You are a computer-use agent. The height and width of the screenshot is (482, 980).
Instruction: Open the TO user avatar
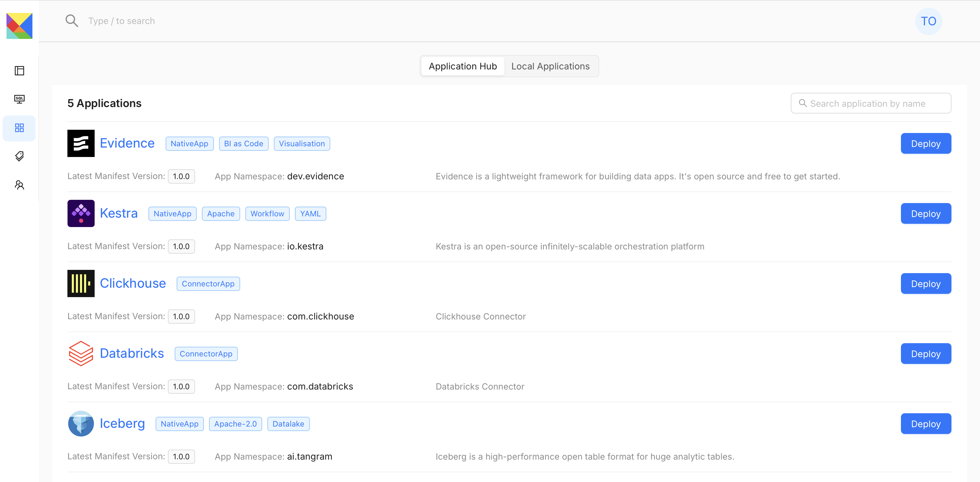[x=928, y=21]
